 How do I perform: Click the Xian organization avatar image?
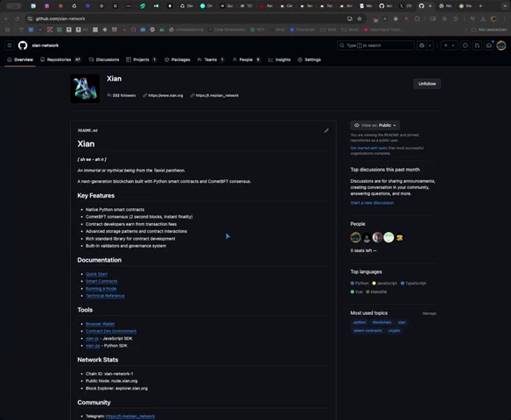[85, 88]
